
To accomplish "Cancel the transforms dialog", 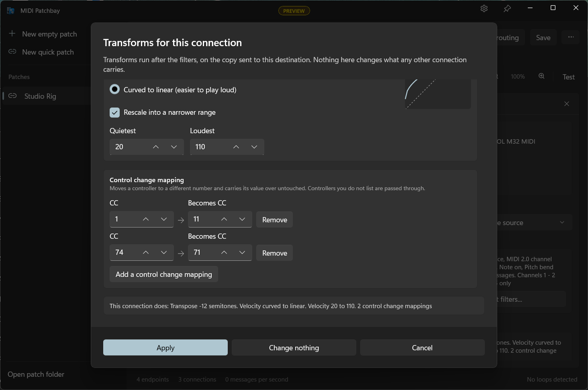I will pos(423,347).
